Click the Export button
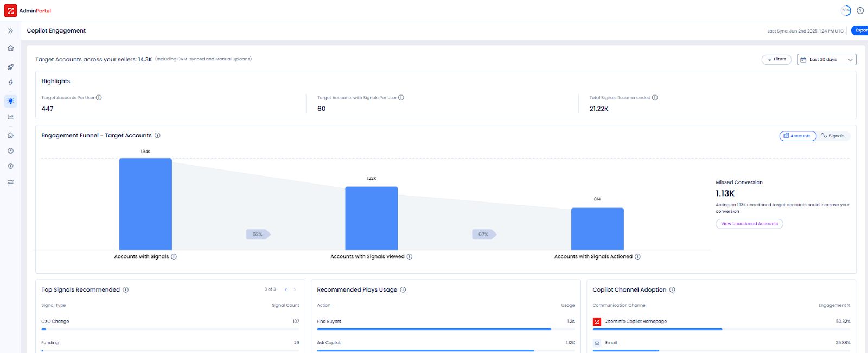Screen dimensions: 868x353 pos(860,30)
